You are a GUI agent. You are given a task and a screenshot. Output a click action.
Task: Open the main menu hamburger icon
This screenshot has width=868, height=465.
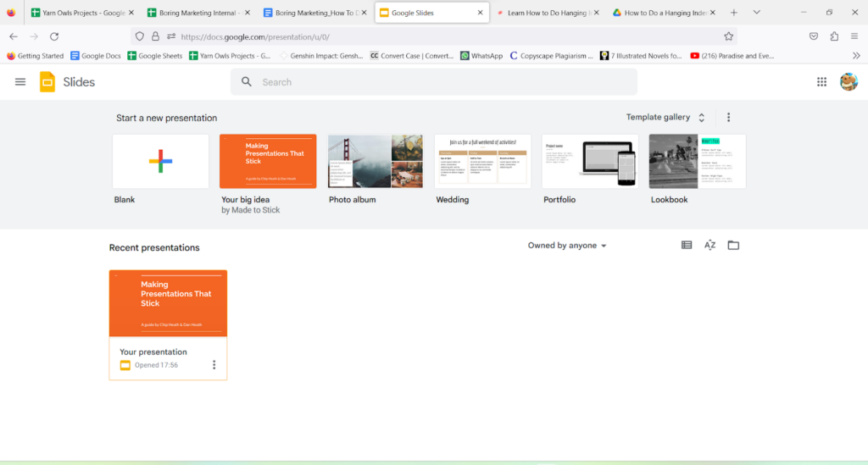tap(20, 82)
